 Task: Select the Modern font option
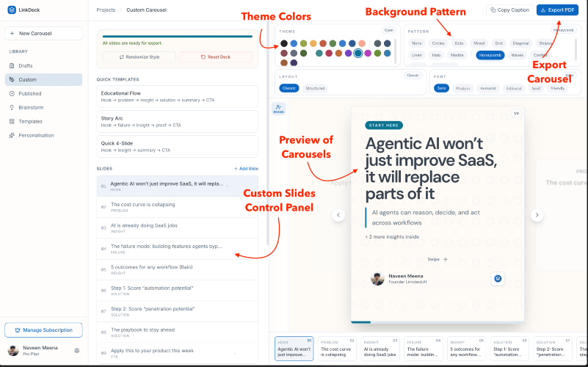[462, 89]
